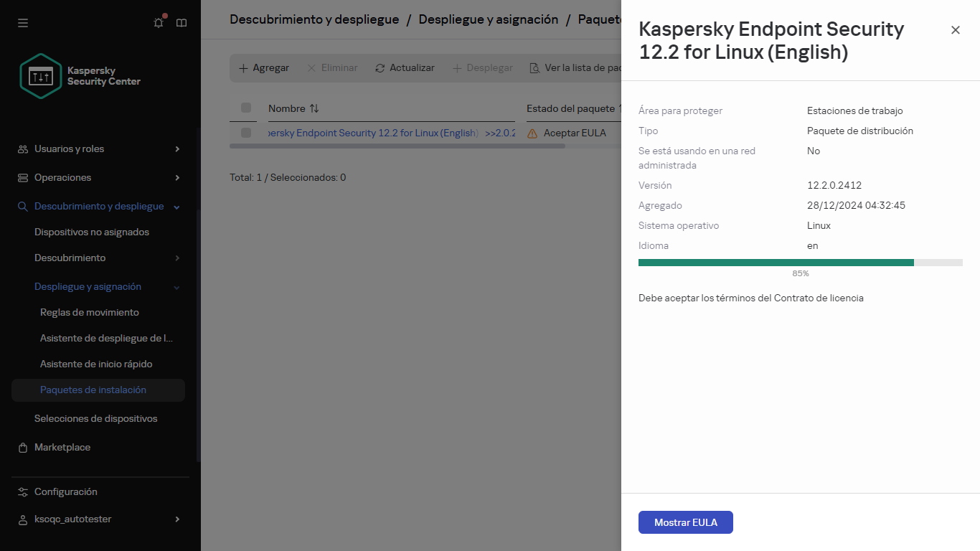980x551 pixels.
Task: Check the Kaspersky Endpoint Security row checkbox
Action: point(246,133)
